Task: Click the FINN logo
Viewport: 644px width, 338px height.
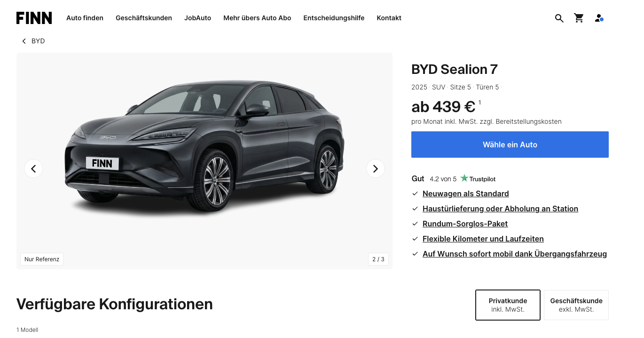Action: pos(34,18)
